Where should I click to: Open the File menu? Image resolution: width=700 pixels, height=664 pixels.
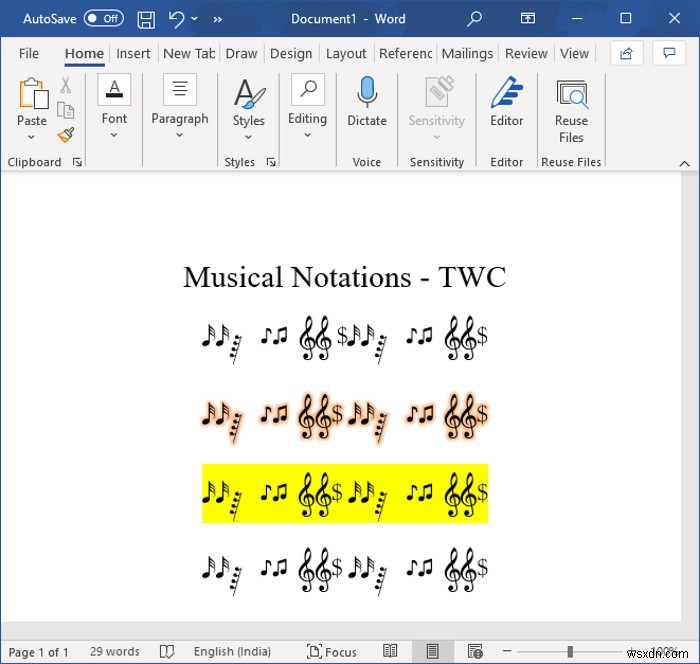point(29,54)
